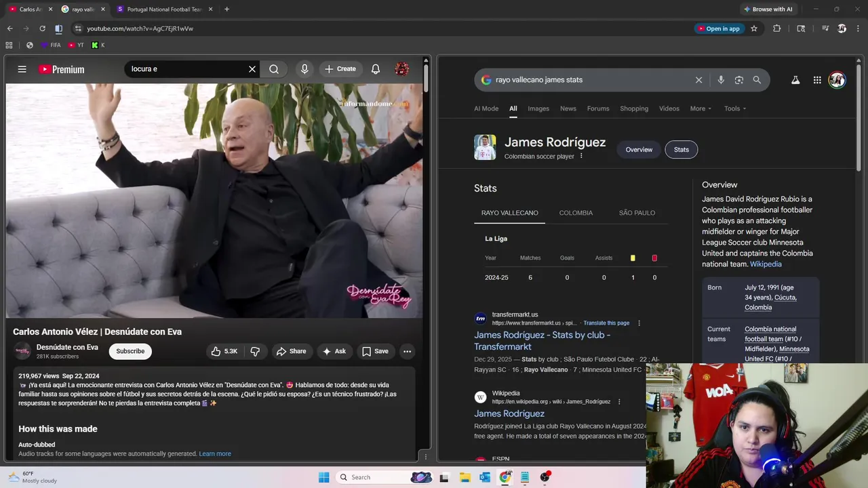This screenshot has width=868, height=488.
Task: Open more options for Wikipedia result
Action: coord(619,402)
